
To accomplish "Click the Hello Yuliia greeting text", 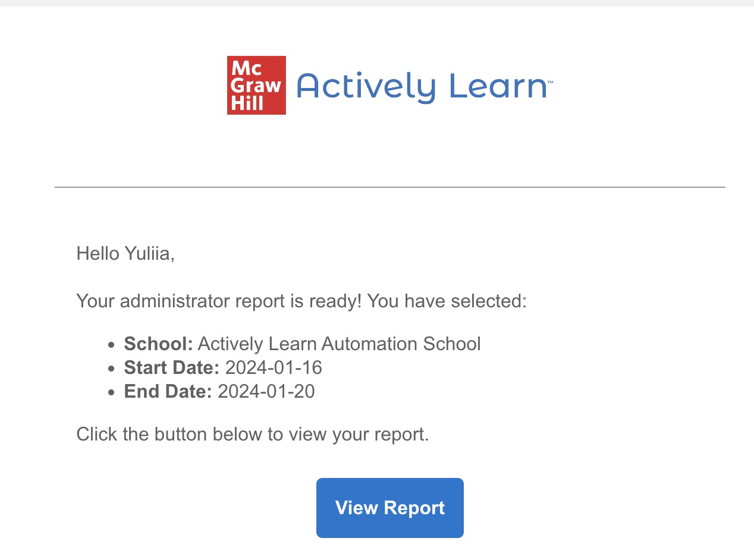I will point(125,254).
